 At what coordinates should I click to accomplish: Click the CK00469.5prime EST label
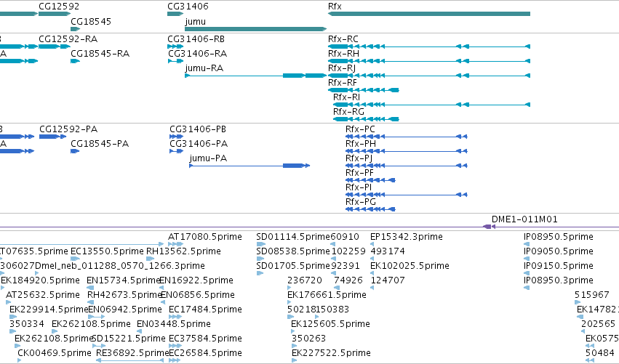pyautogui.click(x=55, y=352)
